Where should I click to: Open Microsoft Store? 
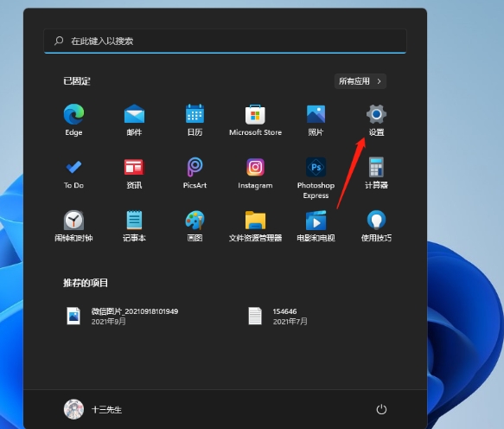point(255,119)
